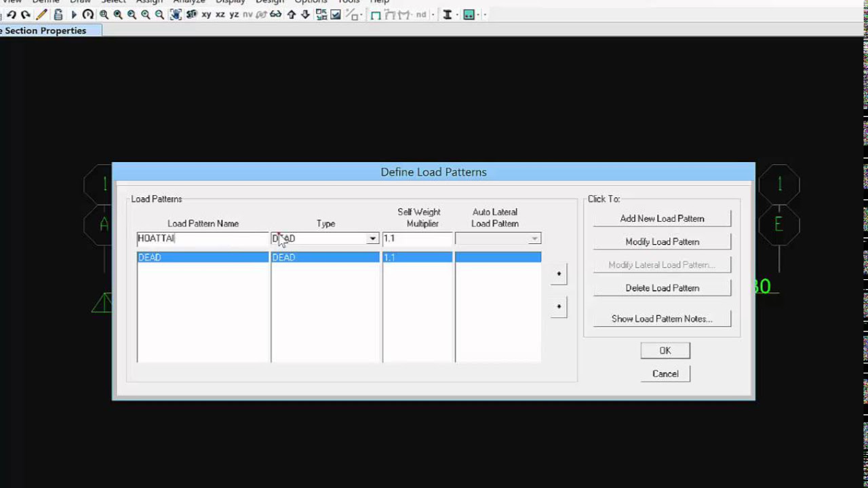Click the I-section frame design icon
868x488 pixels.
(x=448, y=14)
